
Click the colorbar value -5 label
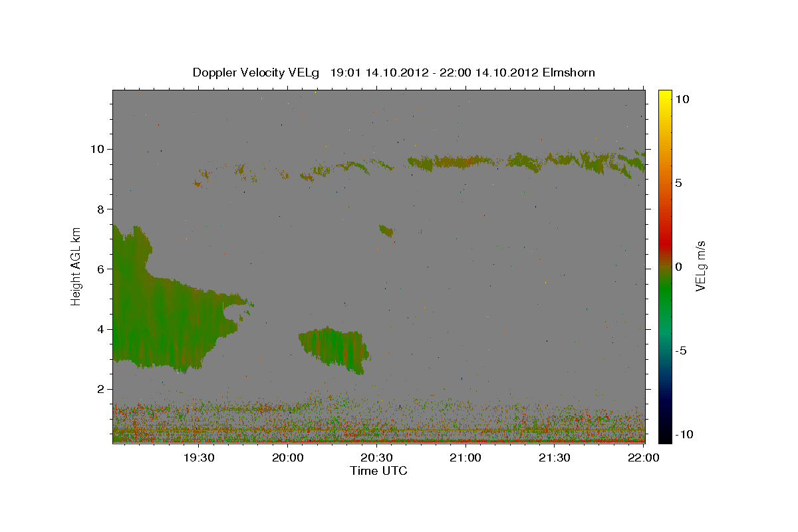click(x=682, y=350)
